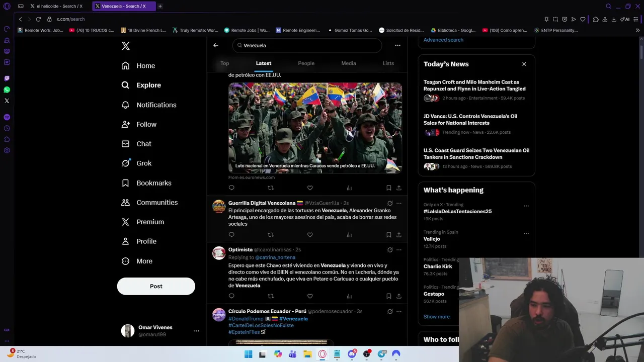Click Grok icon on Optimista post
The image size is (644, 362).
click(x=390, y=250)
